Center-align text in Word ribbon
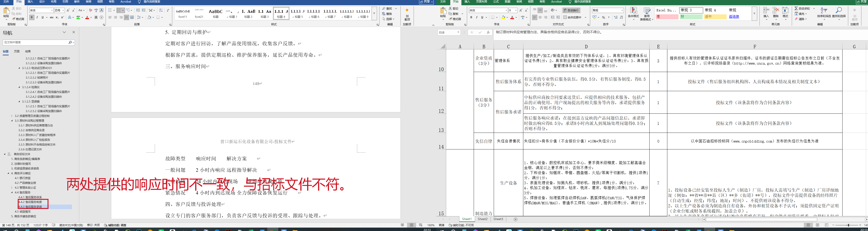The image size is (868, 231). (116, 17)
